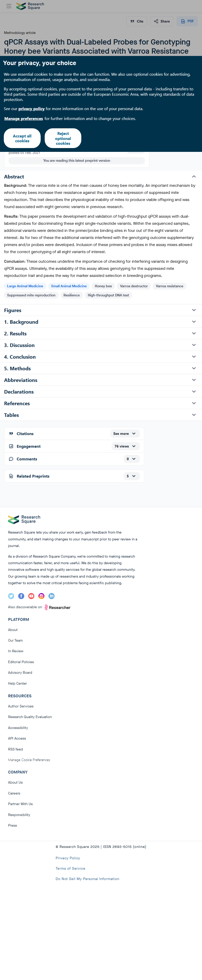
Task: Expand the Figures section
Action: (x=101, y=310)
